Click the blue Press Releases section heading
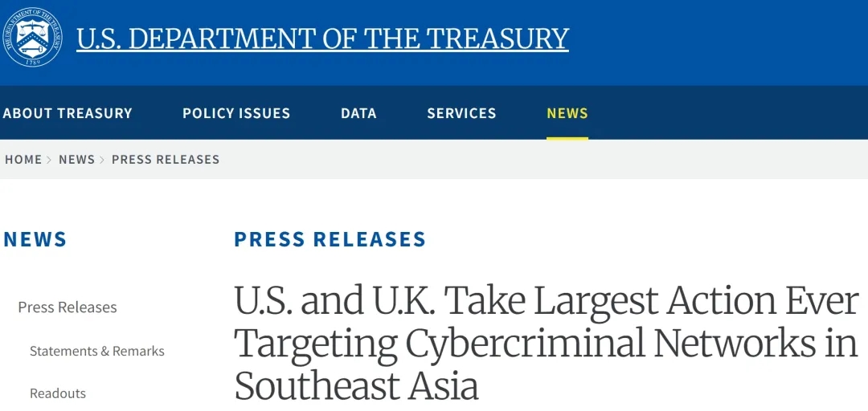The width and height of the screenshot is (868, 411). click(330, 239)
